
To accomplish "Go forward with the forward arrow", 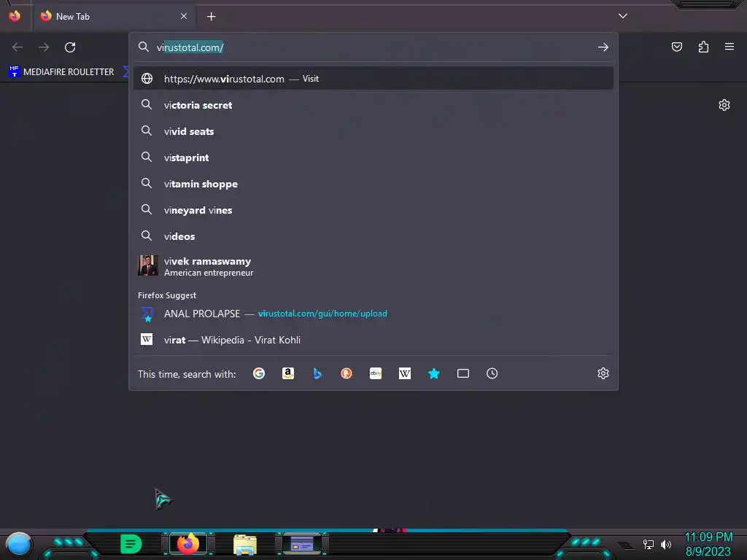I will 44,47.
